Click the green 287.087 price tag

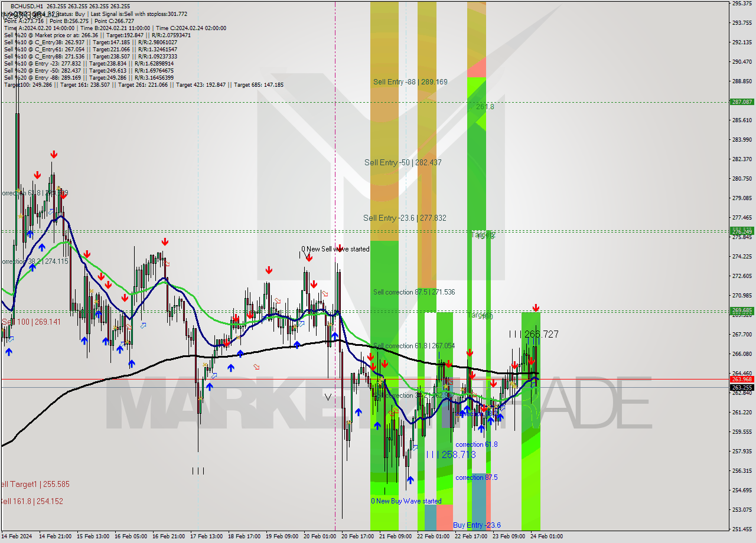[x=742, y=102]
